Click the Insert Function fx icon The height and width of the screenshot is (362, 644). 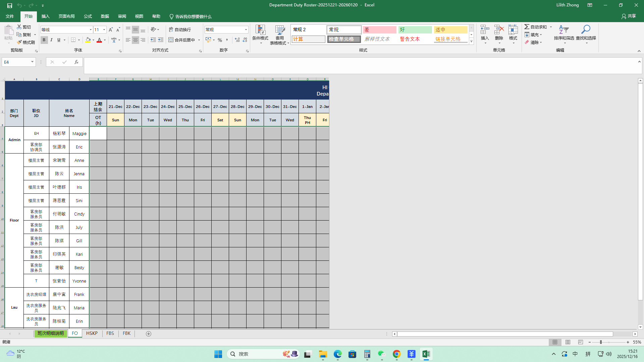pos(76,62)
